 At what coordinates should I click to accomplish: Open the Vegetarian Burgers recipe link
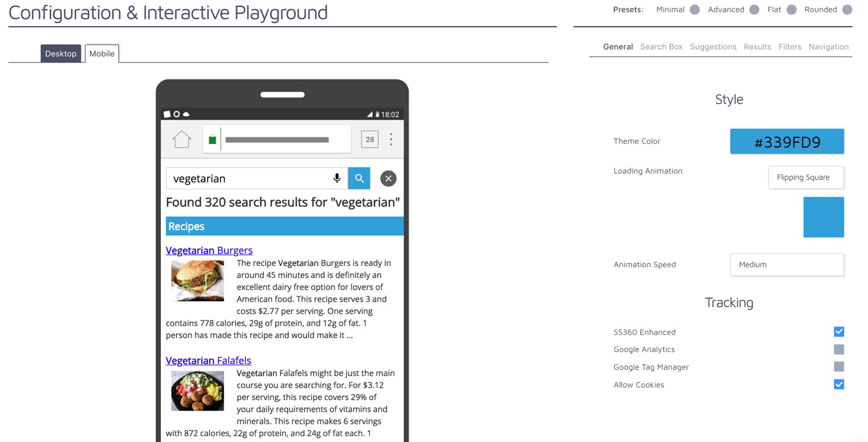[x=209, y=250]
